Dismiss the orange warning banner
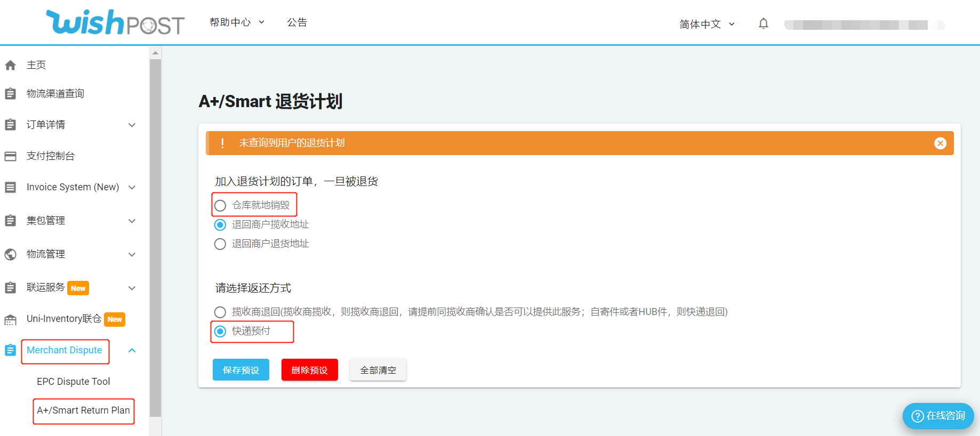 pos(940,143)
